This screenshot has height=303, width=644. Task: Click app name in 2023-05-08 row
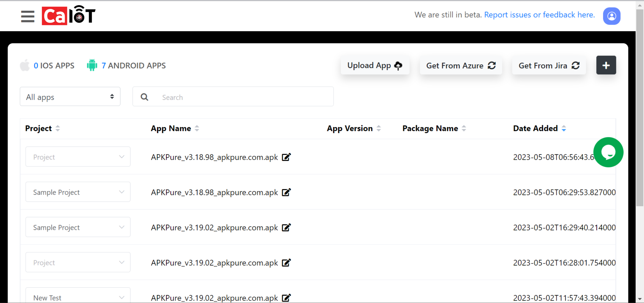[x=214, y=157]
